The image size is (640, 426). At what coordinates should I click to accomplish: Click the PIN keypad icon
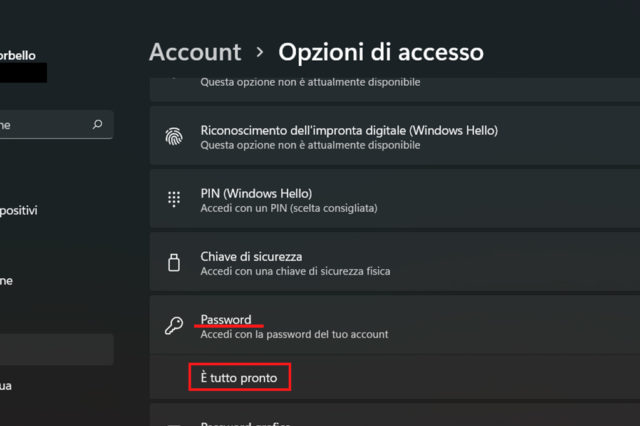pos(172,199)
